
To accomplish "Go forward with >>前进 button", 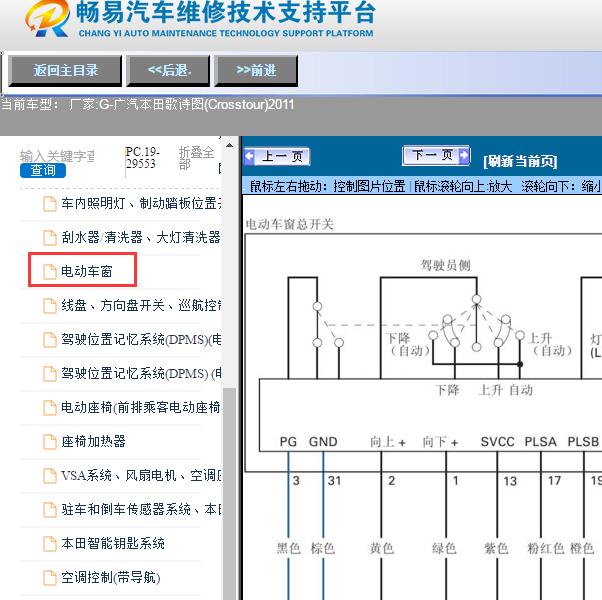I will (x=256, y=71).
